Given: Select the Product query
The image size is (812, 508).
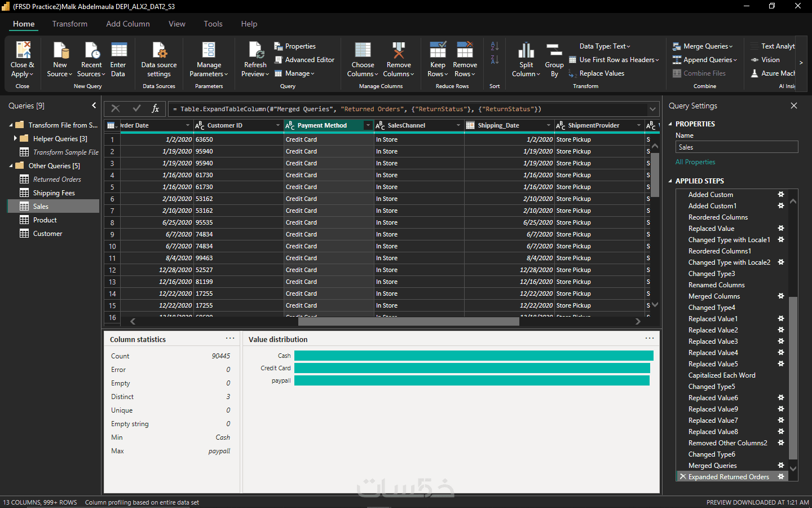Looking at the screenshot, I should click(x=45, y=220).
